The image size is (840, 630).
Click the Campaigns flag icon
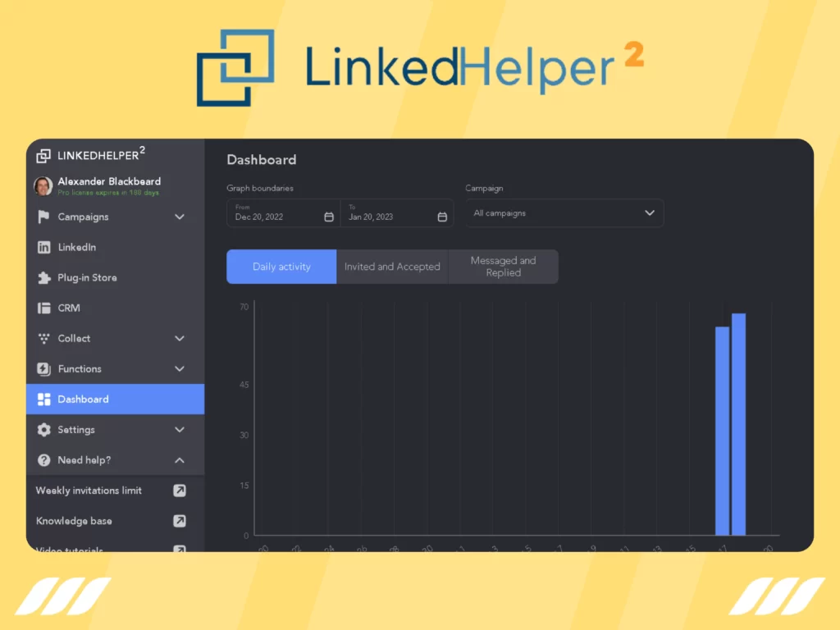point(43,217)
